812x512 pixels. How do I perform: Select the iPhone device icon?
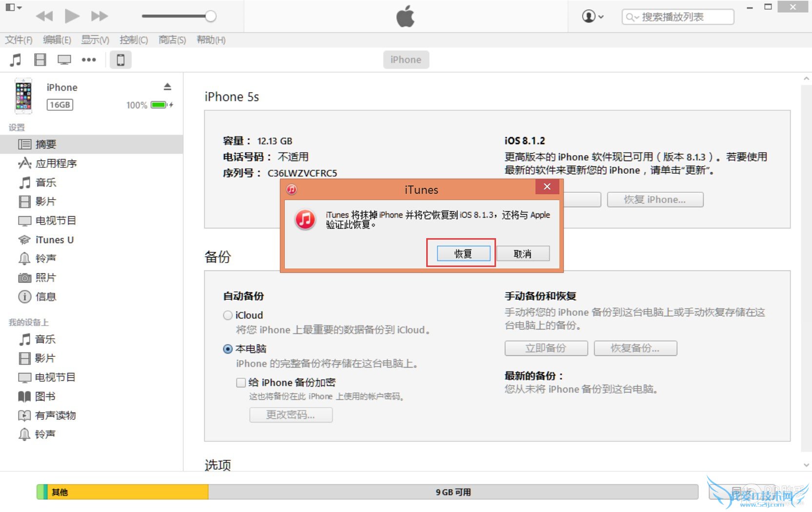click(120, 60)
